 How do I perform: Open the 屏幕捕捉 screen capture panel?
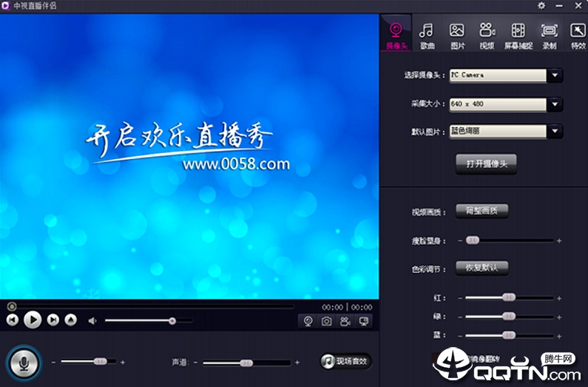coord(518,36)
